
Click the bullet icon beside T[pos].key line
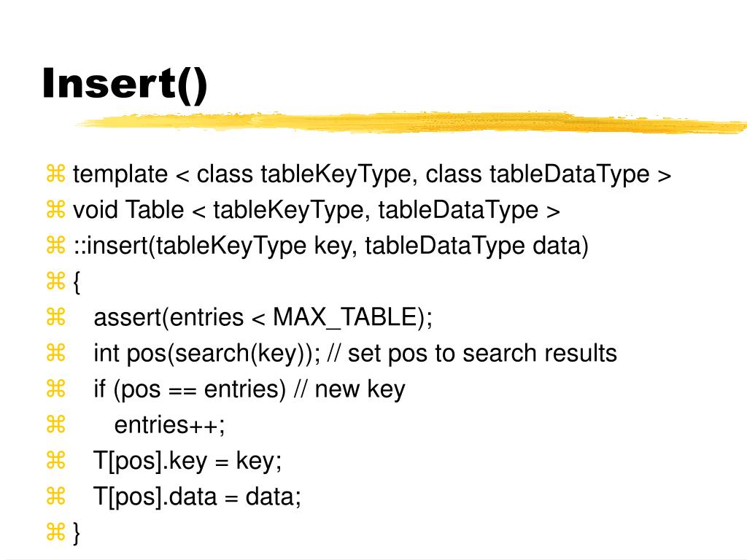coord(55,461)
